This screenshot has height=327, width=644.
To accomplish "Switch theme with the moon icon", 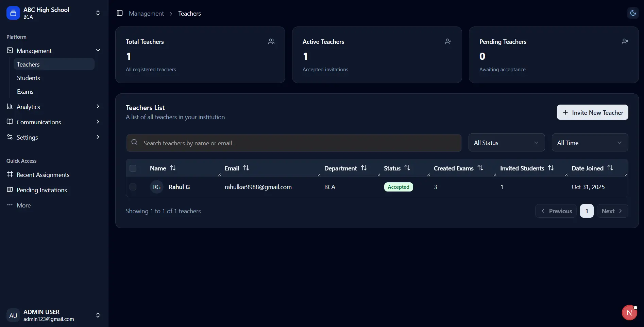I will pos(633,13).
